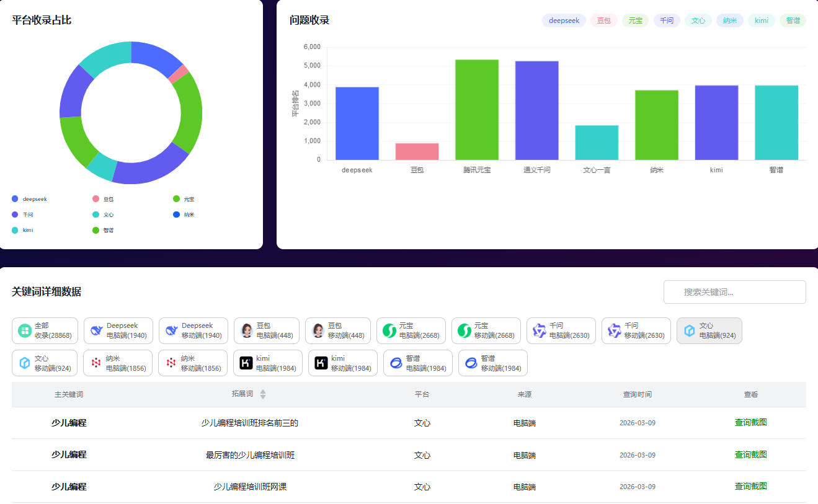Select the 千问 移动端 purple logo

pos(615,330)
